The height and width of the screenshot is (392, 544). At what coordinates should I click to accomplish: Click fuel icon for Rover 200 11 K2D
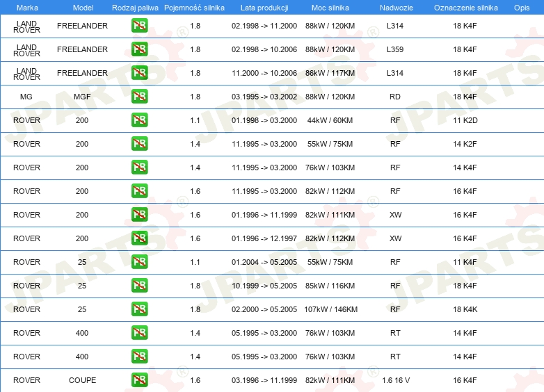click(139, 120)
